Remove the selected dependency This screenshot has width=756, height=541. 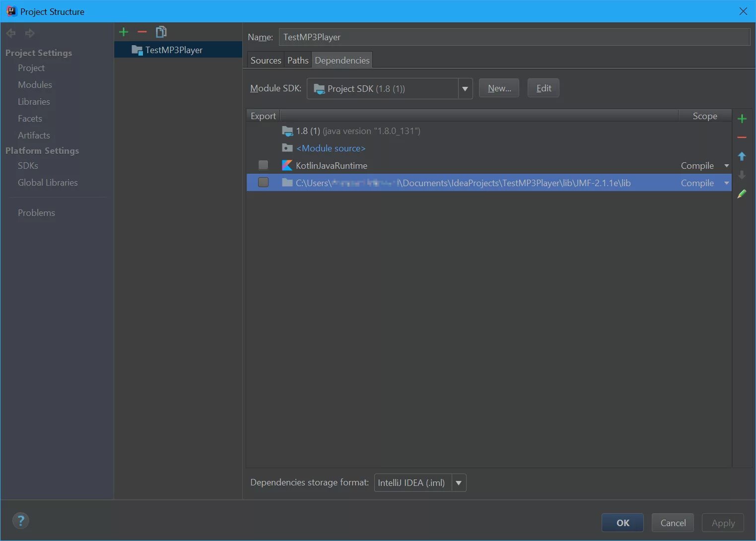742,137
